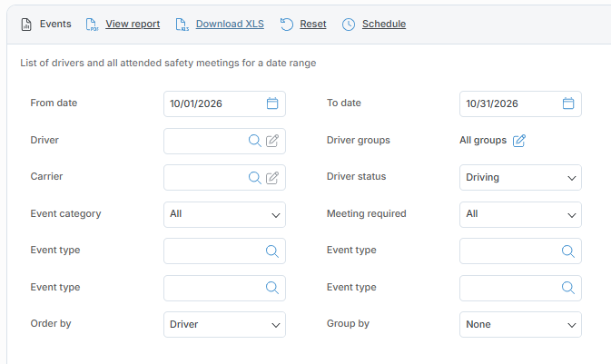Edit Driver groups via pencil icon
The image size is (611, 364).
tap(519, 141)
